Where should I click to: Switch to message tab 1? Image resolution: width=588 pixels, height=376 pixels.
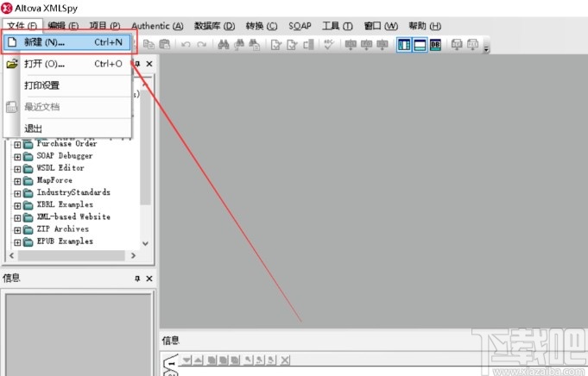click(172, 362)
